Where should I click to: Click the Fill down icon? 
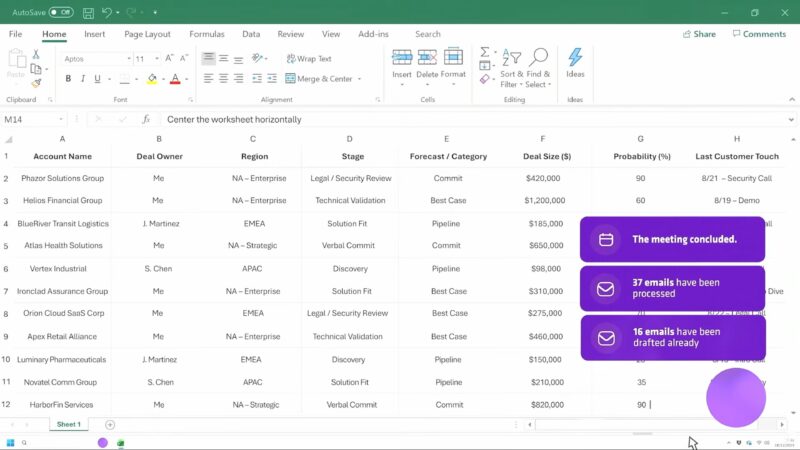(485, 65)
